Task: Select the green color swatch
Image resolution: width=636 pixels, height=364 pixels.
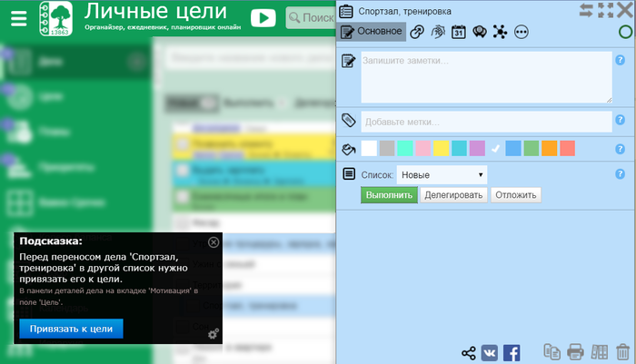Action: [532, 148]
